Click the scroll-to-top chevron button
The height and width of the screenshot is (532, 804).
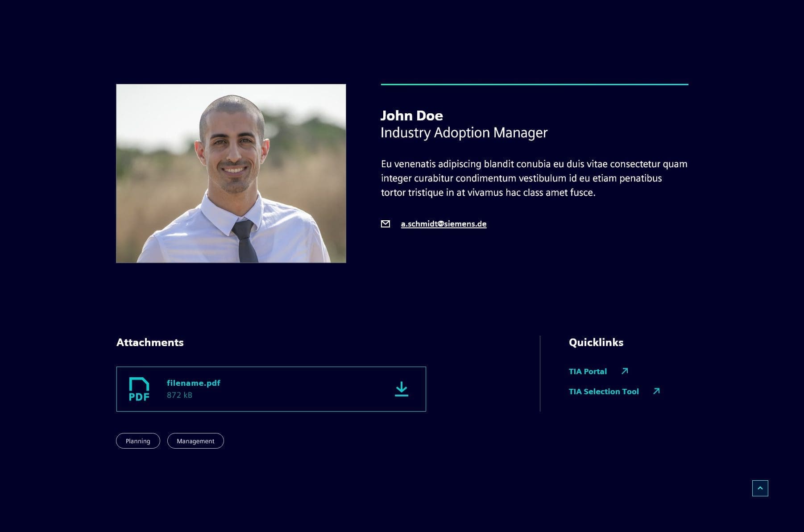coord(760,488)
